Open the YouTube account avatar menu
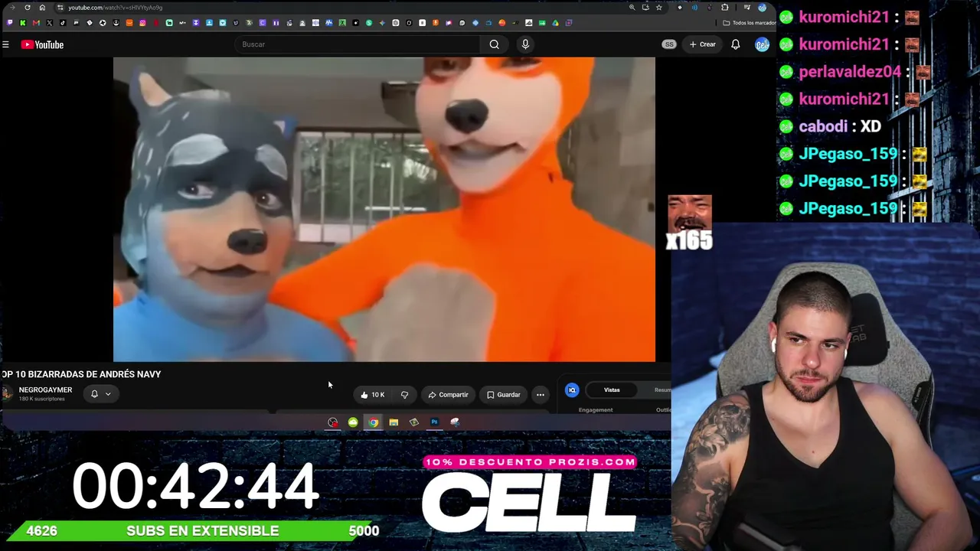 pyautogui.click(x=761, y=44)
